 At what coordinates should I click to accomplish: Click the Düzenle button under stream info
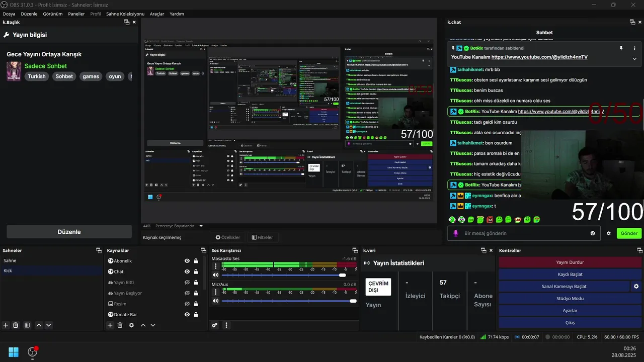pyautogui.click(x=69, y=232)
